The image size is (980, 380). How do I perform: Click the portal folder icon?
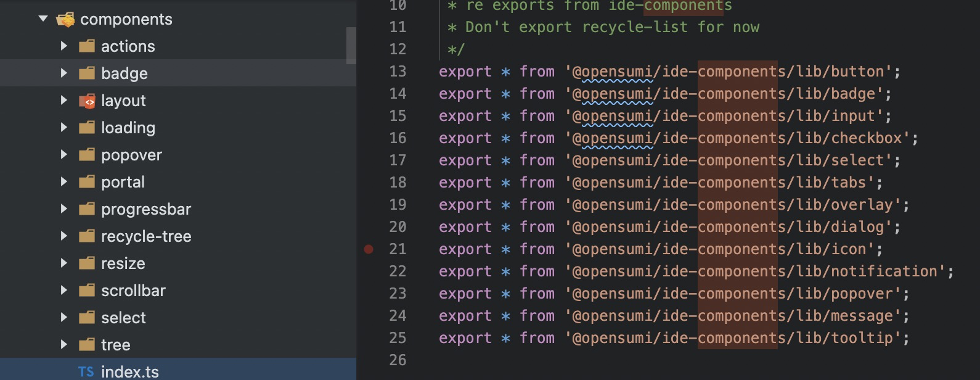pyautogui.click(x=87, y=182)
